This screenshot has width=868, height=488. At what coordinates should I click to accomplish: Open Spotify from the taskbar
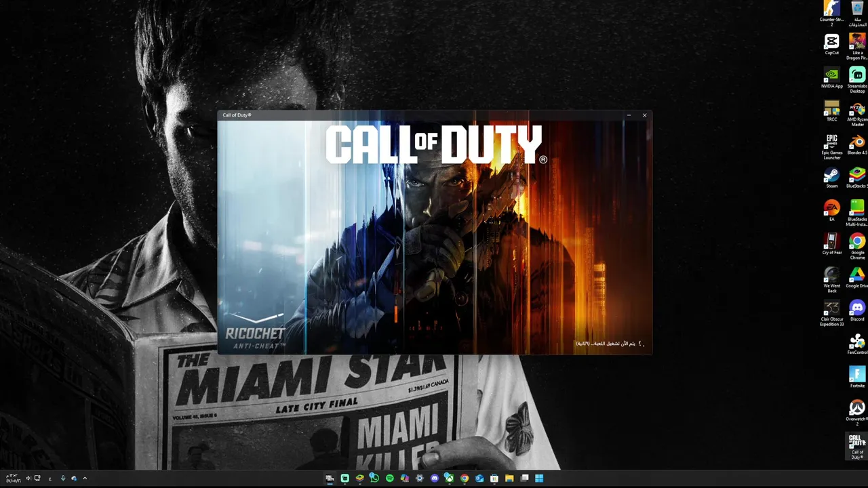click(x=390, y=478)
